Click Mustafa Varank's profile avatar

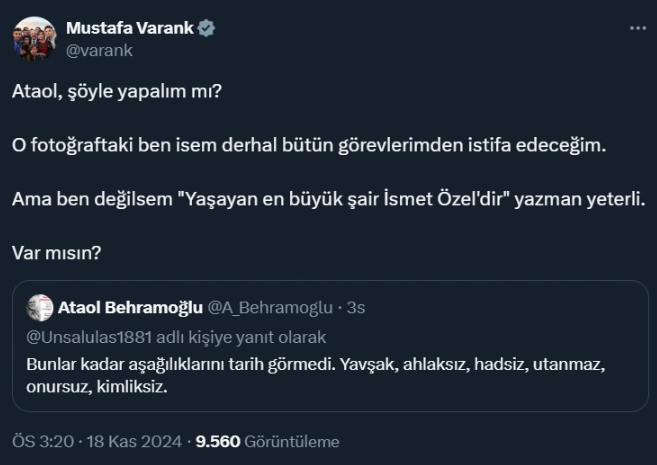(34, 38)
